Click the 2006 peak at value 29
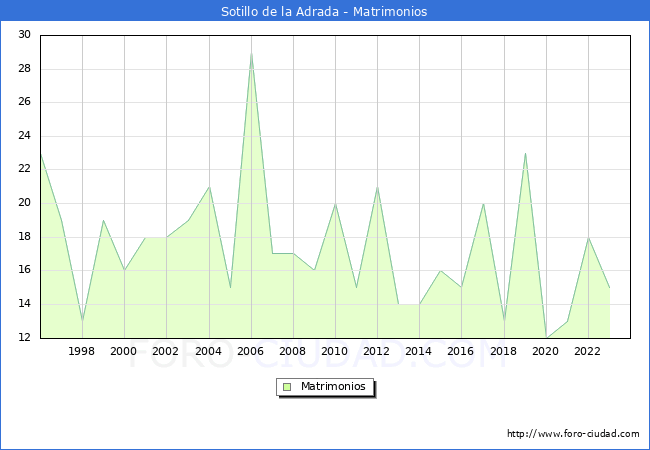The width and height of the screenshot is (650, 450). [x=251, y=53]
